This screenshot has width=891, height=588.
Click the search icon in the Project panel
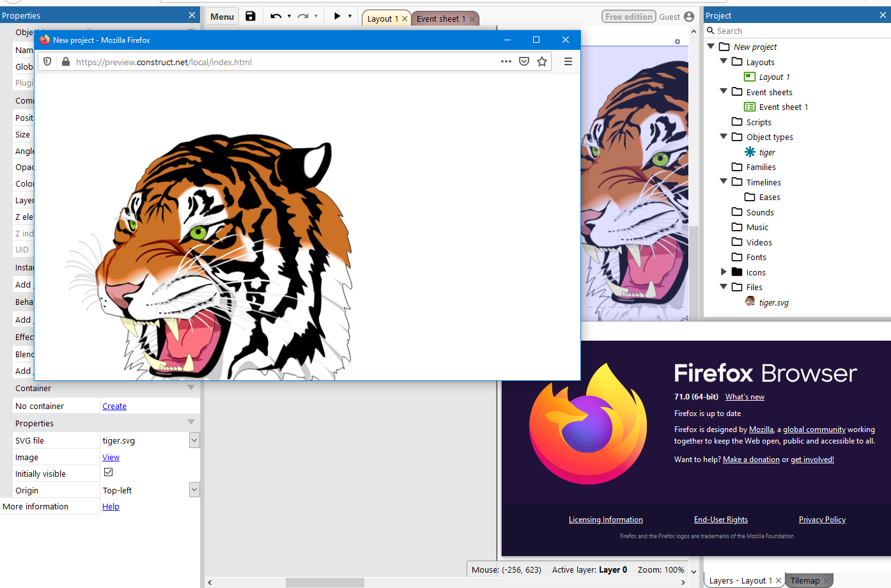[x=710, y=30]
